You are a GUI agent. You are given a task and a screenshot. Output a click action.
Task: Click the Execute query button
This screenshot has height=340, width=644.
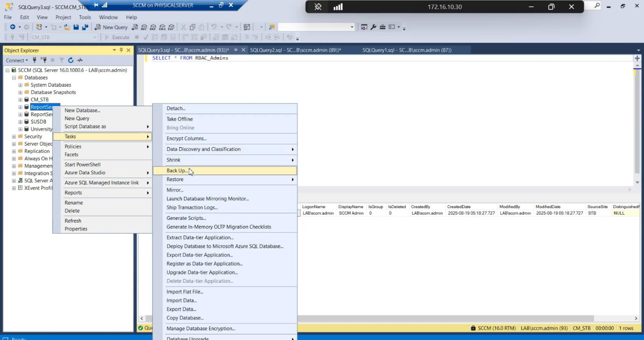[x=117, y=37]
